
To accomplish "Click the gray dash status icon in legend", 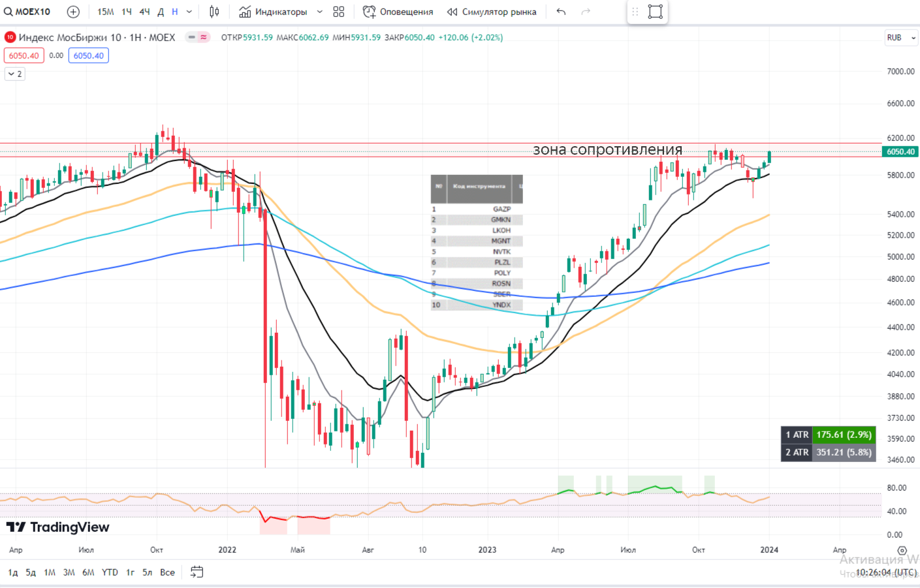I will [x=191, y=37].
